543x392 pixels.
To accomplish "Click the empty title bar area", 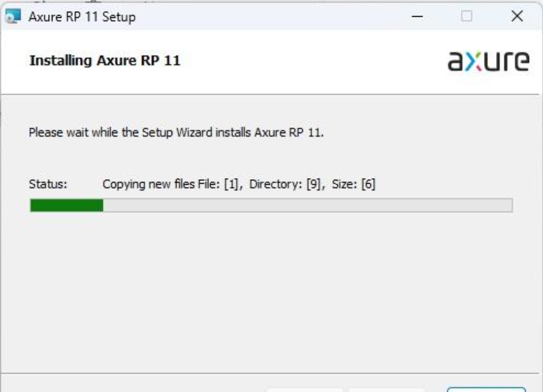I will pyautogui.click(x=268, y=17).
